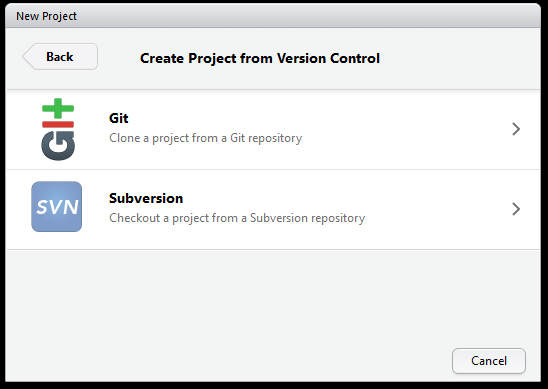
Task: Click the red minus bar on Git icon
Action: click(58, 124)
